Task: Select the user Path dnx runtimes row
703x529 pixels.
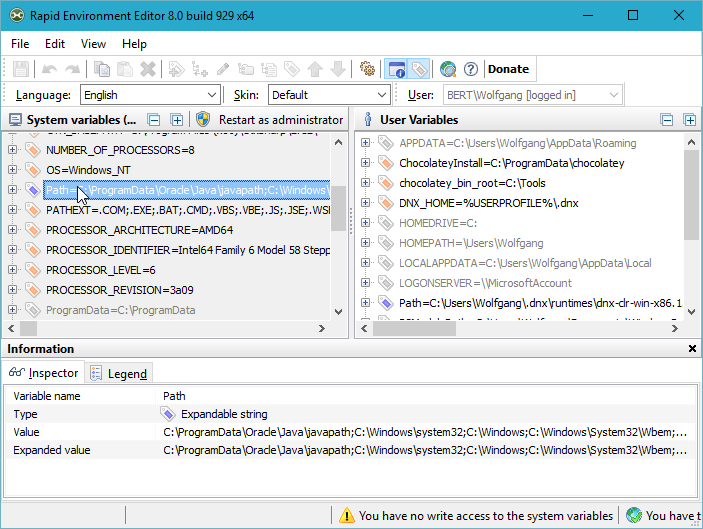Action: [540, 303]
